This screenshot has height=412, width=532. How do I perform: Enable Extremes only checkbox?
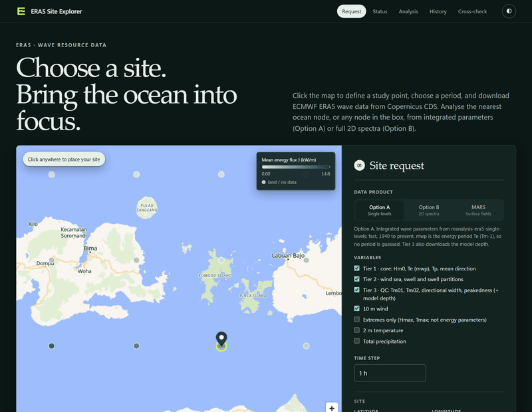click(x=356, y=320)
